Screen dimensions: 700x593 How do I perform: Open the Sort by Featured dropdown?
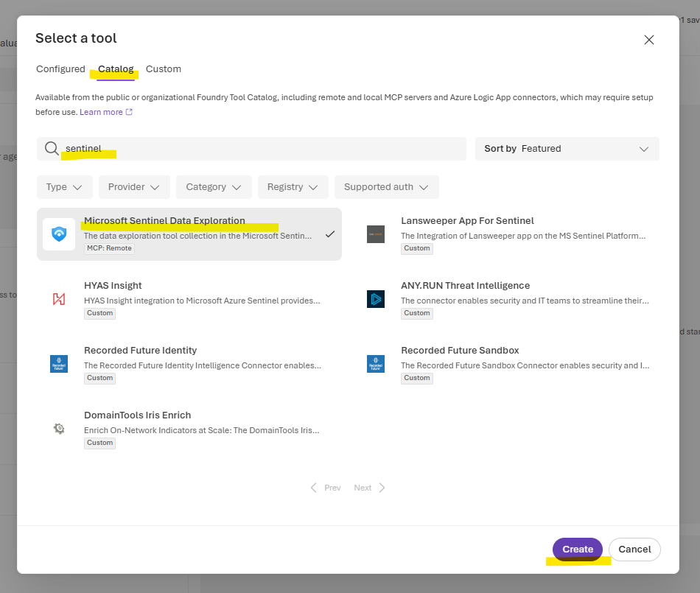point(567,149)
